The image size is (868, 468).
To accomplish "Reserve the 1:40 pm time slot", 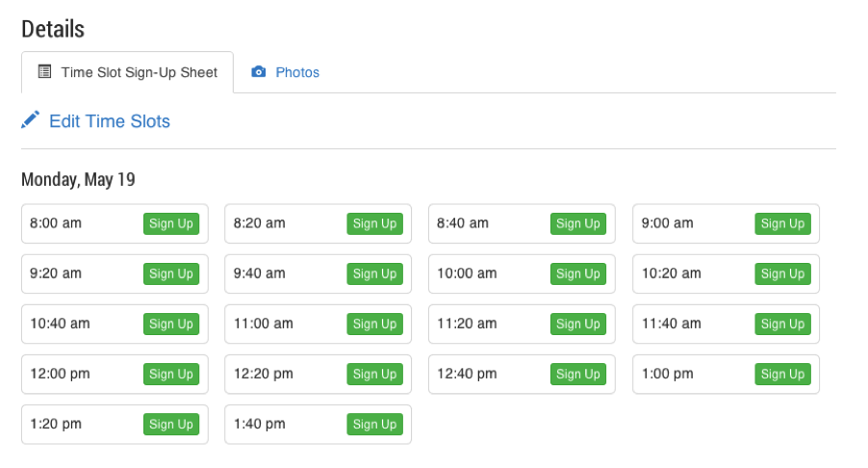I will (x=374, y=425).
